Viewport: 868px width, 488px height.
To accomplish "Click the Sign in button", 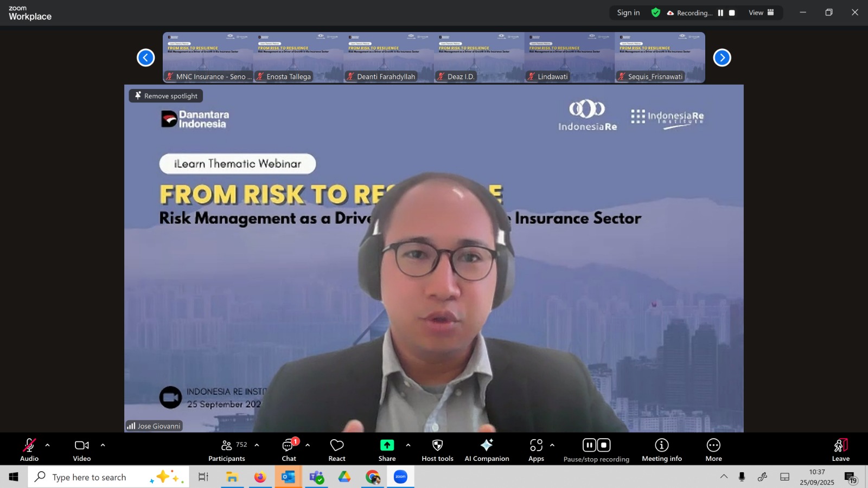I will (x=628, y=13).
